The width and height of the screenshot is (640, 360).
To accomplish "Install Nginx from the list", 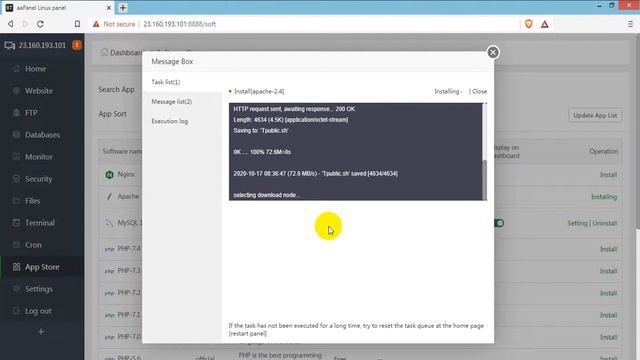I will click(x=608, y=175).
